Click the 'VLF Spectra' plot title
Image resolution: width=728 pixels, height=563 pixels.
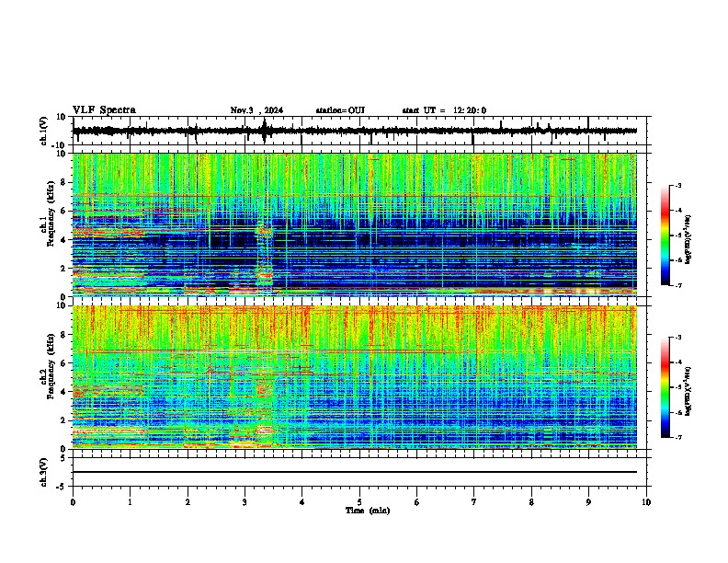click(x=104, y=110)
